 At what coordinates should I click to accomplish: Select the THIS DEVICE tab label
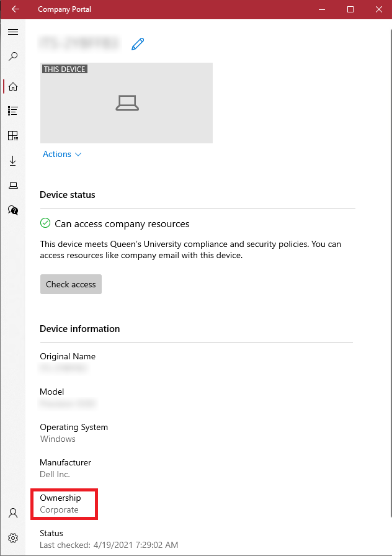click(x=65, y=69)
